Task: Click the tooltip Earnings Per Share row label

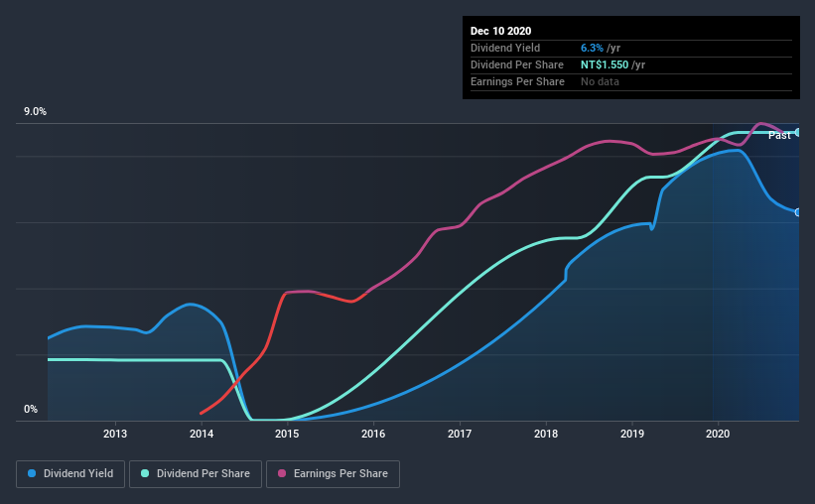Action: click(x=517, y=81)
